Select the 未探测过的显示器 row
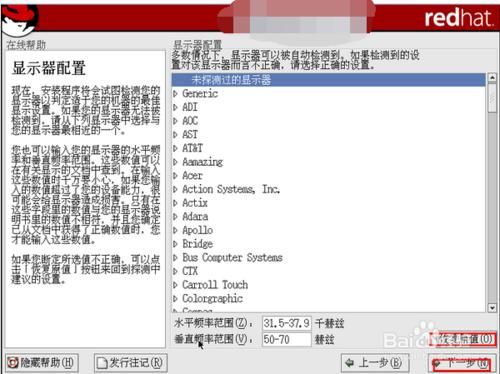This screenshot has height=374, width=500. click(329, 80)
